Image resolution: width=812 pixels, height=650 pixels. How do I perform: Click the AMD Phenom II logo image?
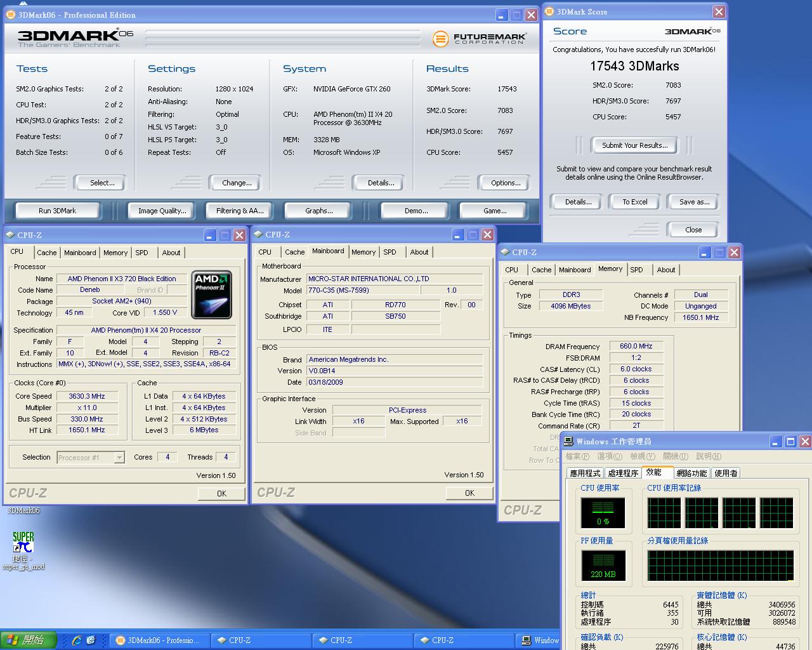point(211,295)
